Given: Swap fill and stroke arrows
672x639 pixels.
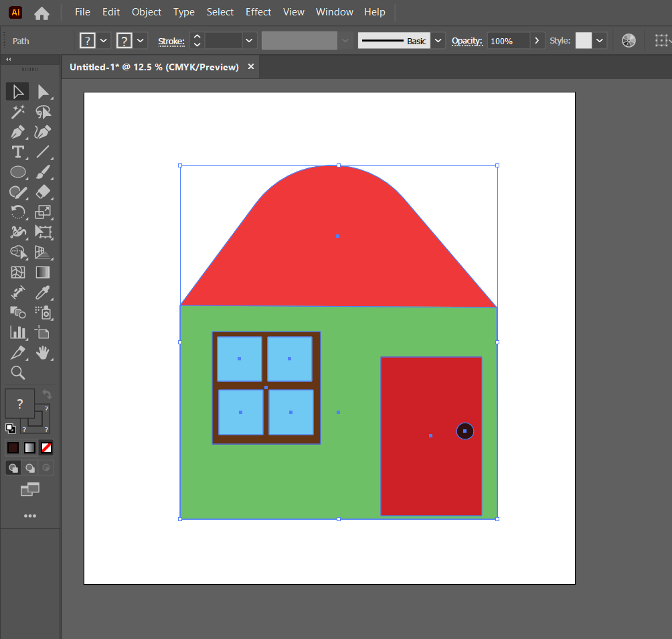Looking at the screenshot, I should click(x=47, y=394).
